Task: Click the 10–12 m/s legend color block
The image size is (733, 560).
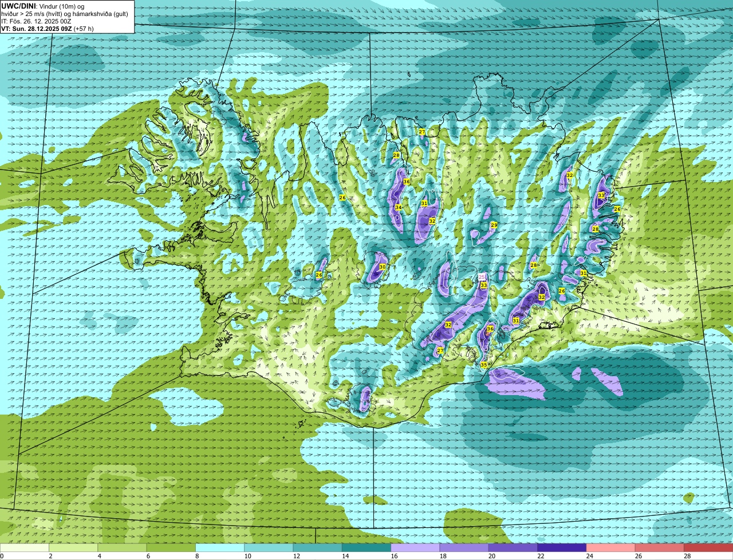Action: (x=269, y=547)
